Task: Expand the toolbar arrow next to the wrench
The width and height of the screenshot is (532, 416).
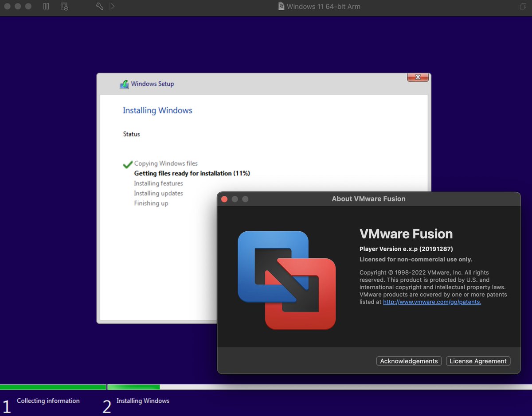Action: (x=113, y=6)
